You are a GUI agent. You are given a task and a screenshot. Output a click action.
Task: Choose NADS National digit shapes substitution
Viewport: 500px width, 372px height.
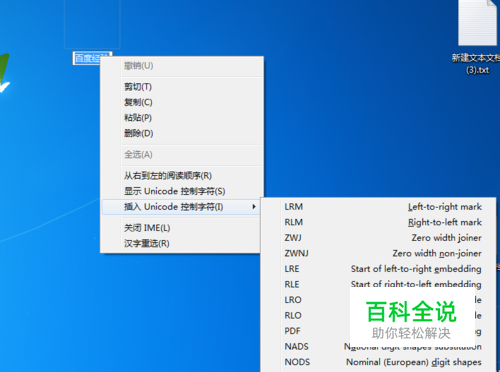pyautogui.click(x=378, y=346)
